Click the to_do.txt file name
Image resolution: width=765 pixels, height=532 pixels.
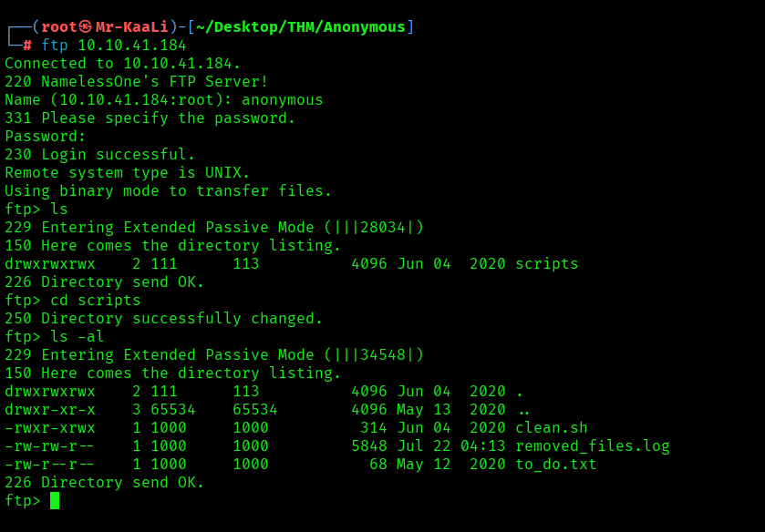click(x=555, y=464)
